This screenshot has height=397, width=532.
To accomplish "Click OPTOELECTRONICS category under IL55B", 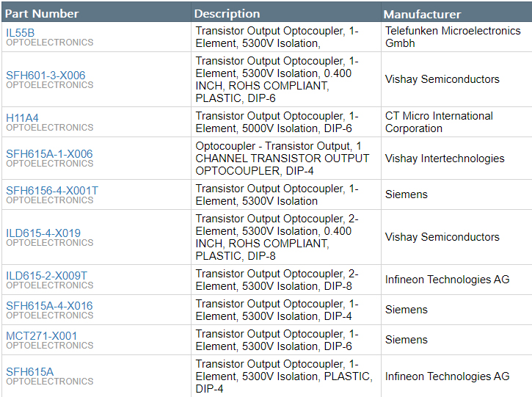I will [x=50, y=43].
